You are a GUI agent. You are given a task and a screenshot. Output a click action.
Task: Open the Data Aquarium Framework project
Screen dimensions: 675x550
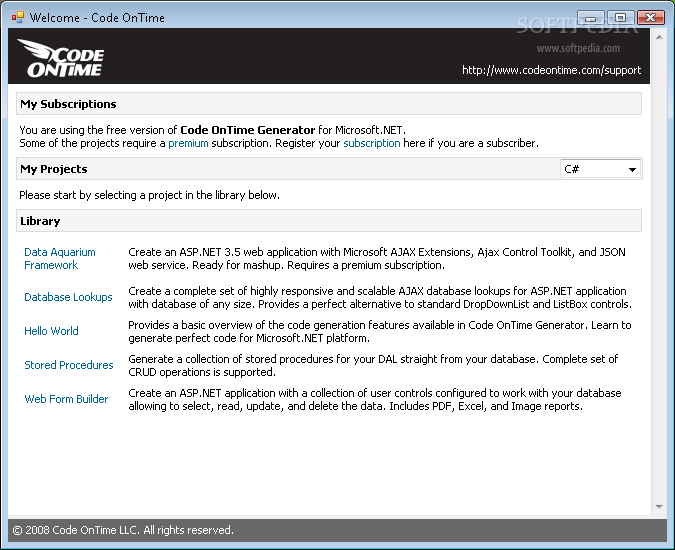tap(59, 259)
